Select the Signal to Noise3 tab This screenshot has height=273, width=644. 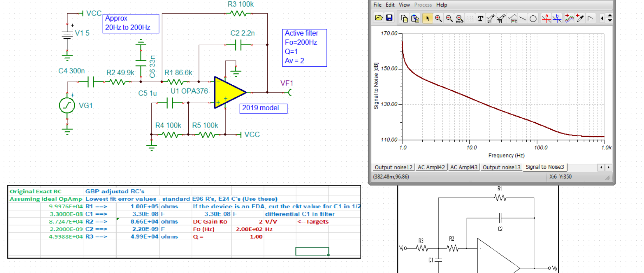[x=545, y=167]
